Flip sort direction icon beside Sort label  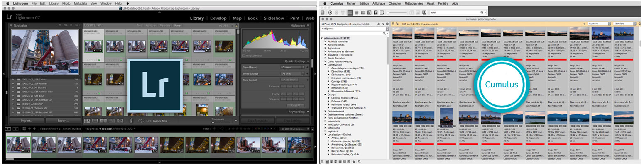pyautogui.click(x=141, y=121)
